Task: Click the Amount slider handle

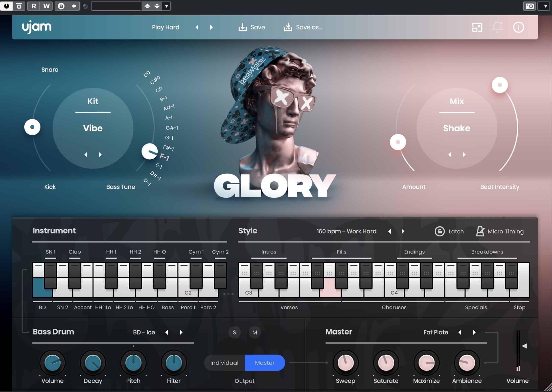Action: [398, 142]
